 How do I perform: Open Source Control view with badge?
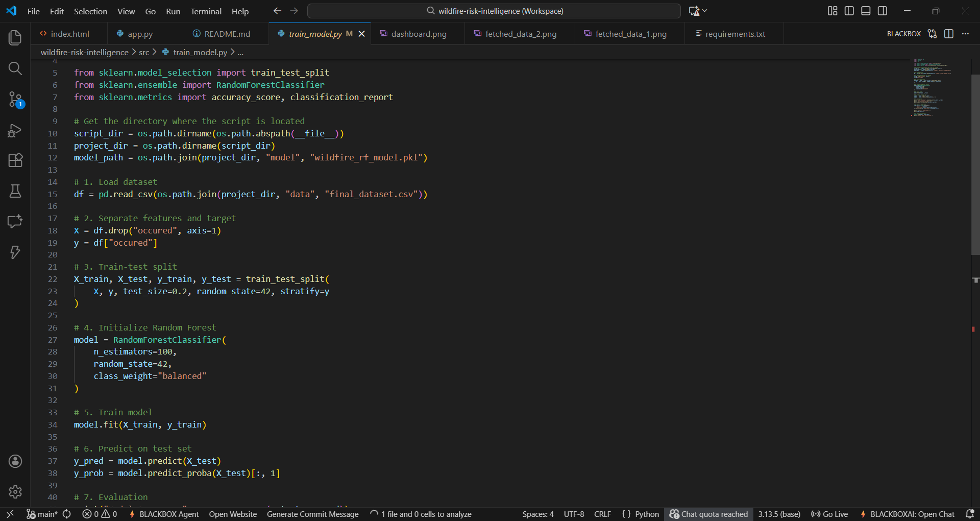[x=15, y=99]
